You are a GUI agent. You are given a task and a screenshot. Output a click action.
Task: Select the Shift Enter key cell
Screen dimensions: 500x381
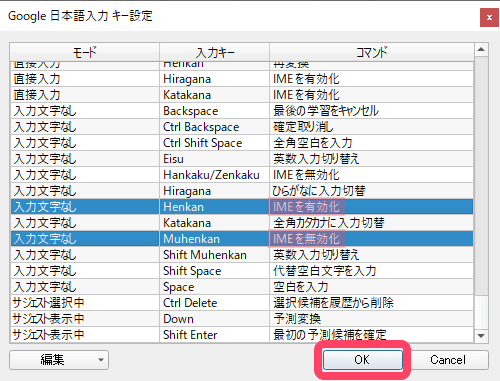[x=214, y=335]
